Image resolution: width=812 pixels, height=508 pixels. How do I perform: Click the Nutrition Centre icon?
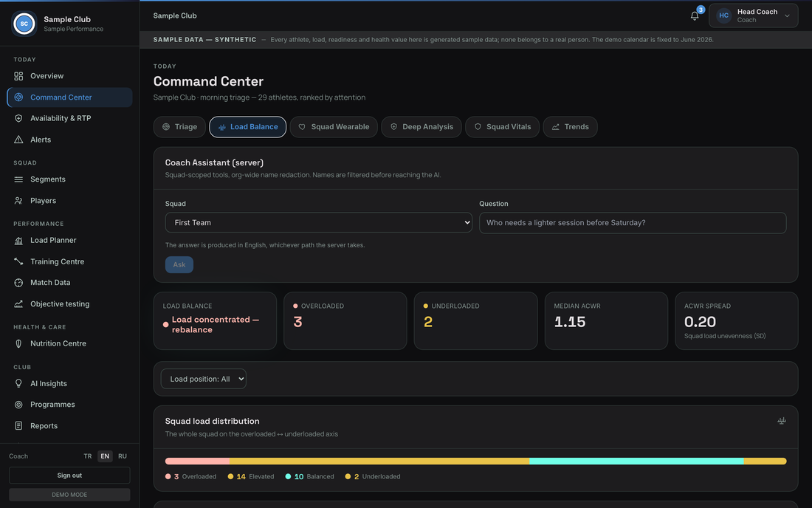18,343
